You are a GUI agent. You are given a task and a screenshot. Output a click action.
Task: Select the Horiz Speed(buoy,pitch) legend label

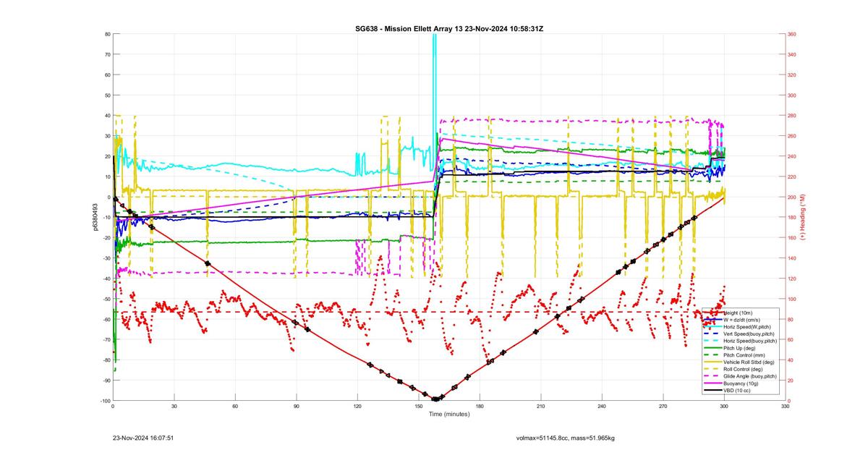click(x=750, y=341)
